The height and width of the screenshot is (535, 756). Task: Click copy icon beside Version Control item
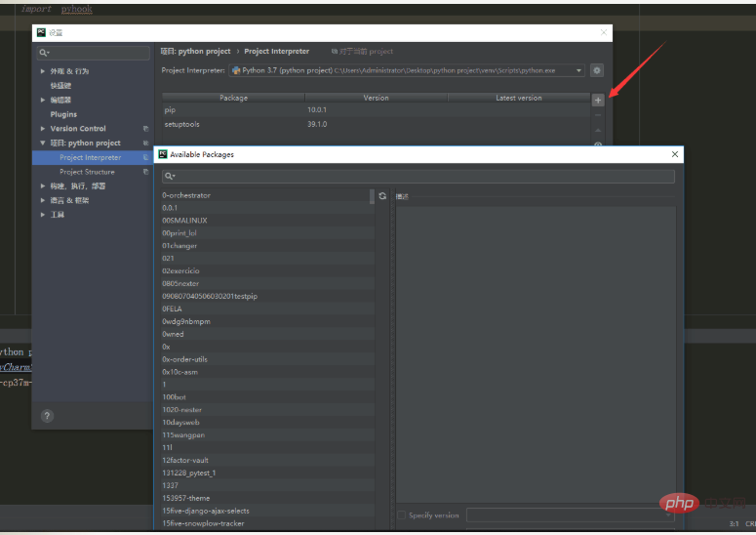145,128
